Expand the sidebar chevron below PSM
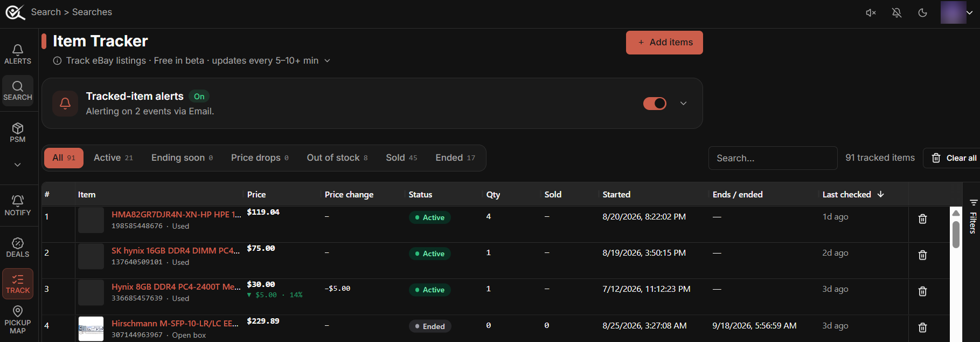 pyautogui.click(x=18, y=165)
